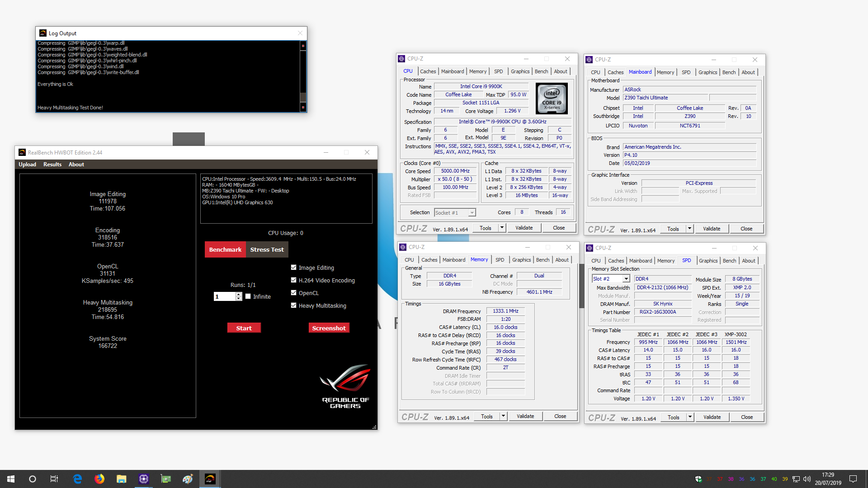Image resolution: width=868 pixels, height=488 pixels.
Task: Click the red Screenshot button
Action: click(329, 328)
